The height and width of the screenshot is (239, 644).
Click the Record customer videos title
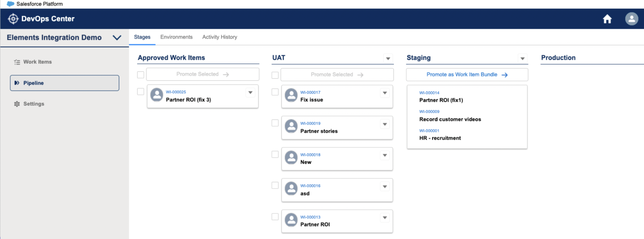(450, 119)
